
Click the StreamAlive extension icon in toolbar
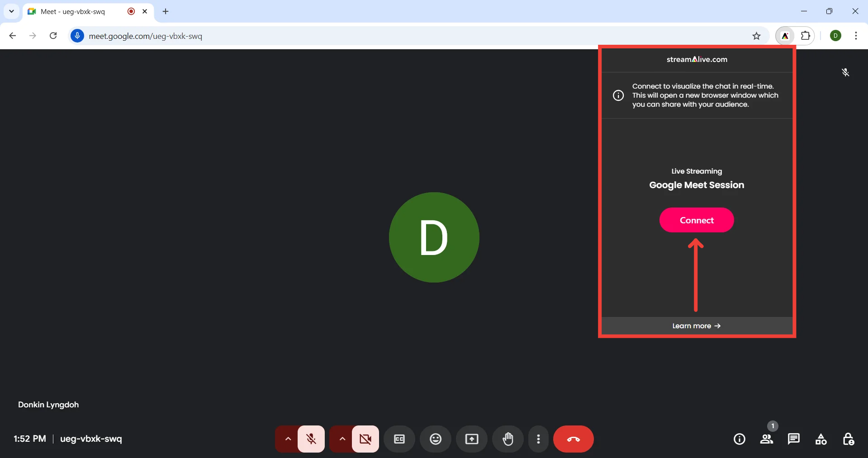click(x=785, y=36)
